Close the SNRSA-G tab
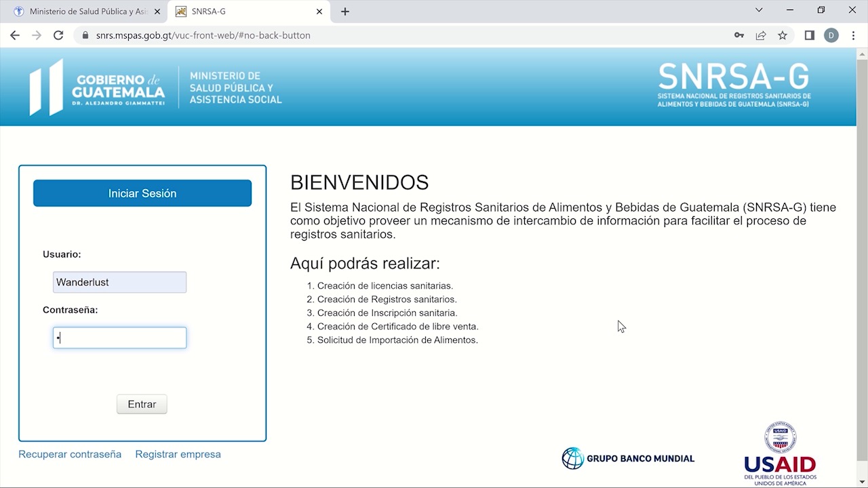868x488 pixels. coord(319,12)
